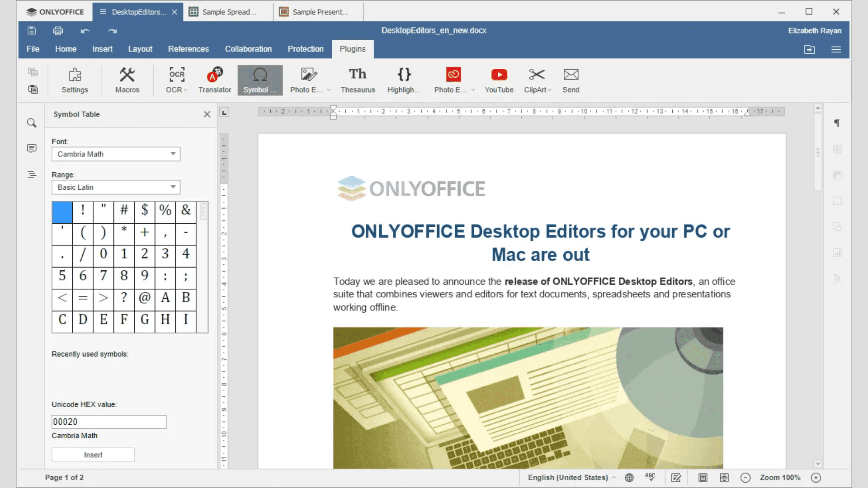Open plugin Settings
Viewport: 868px width, 488px height.
(75, 80)
